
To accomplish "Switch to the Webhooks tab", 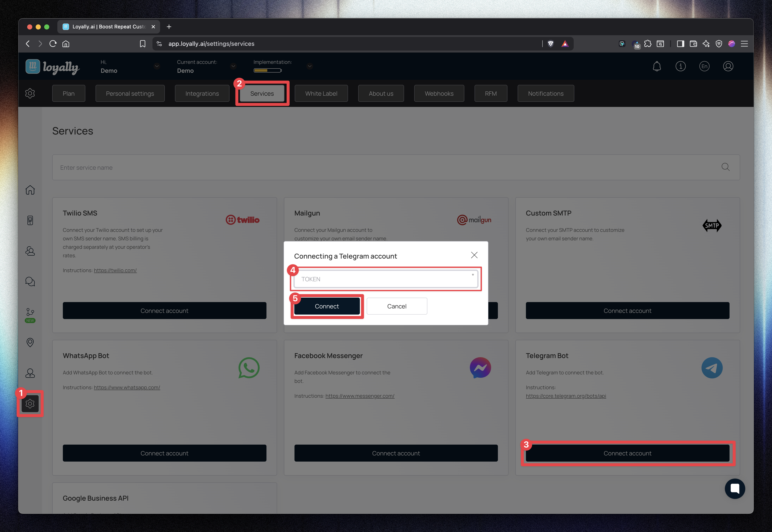I will (x=439, y=93).
